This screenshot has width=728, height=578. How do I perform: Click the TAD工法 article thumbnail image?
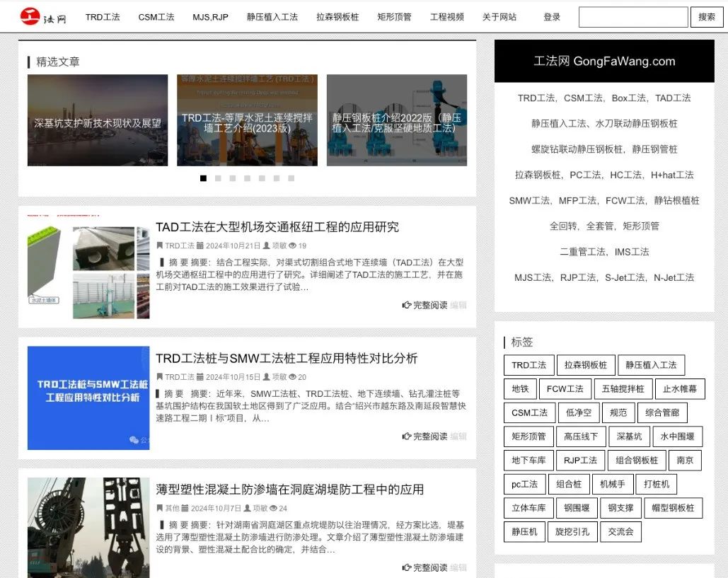(x=88, y=267)
